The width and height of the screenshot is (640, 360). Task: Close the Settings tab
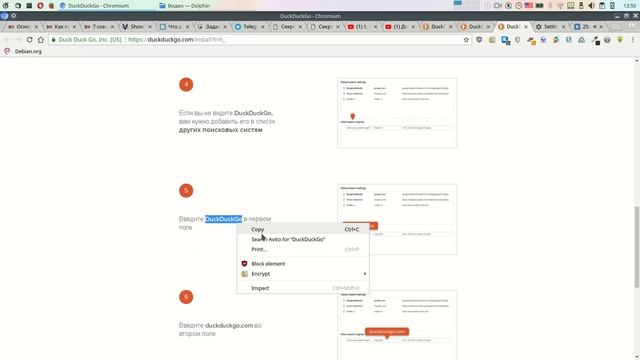pos(563,27)
